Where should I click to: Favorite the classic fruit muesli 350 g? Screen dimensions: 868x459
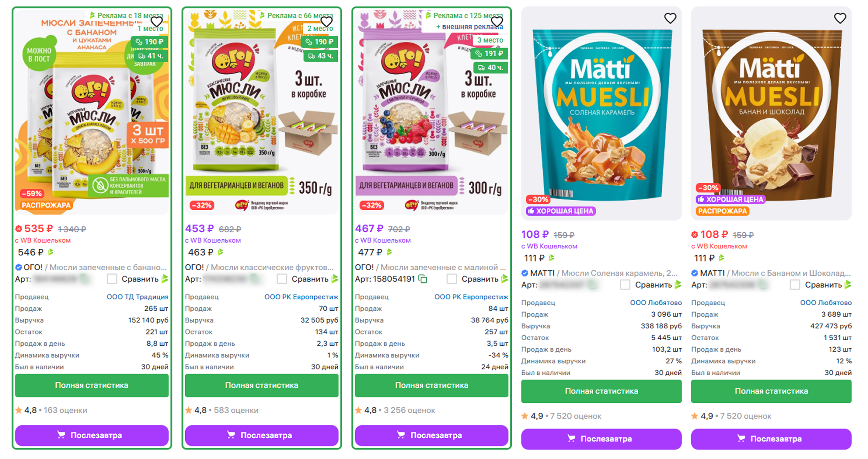[x=326, y=22]
